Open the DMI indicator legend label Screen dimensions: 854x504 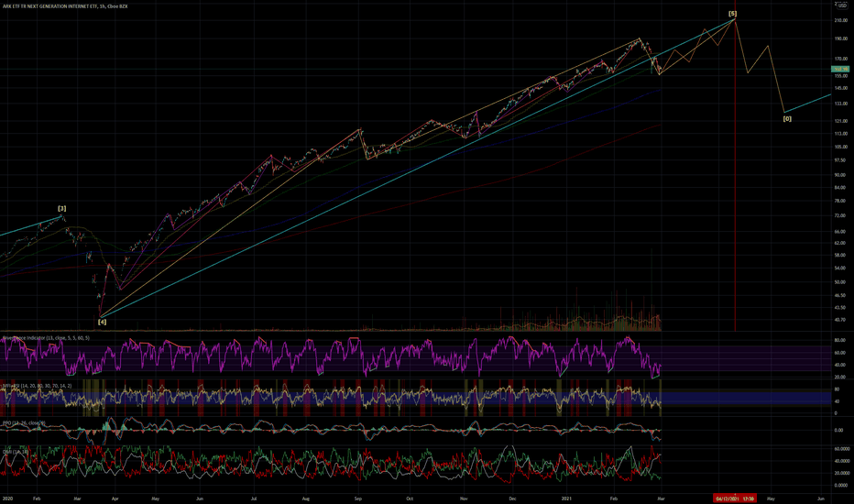(x=16, y=452)
